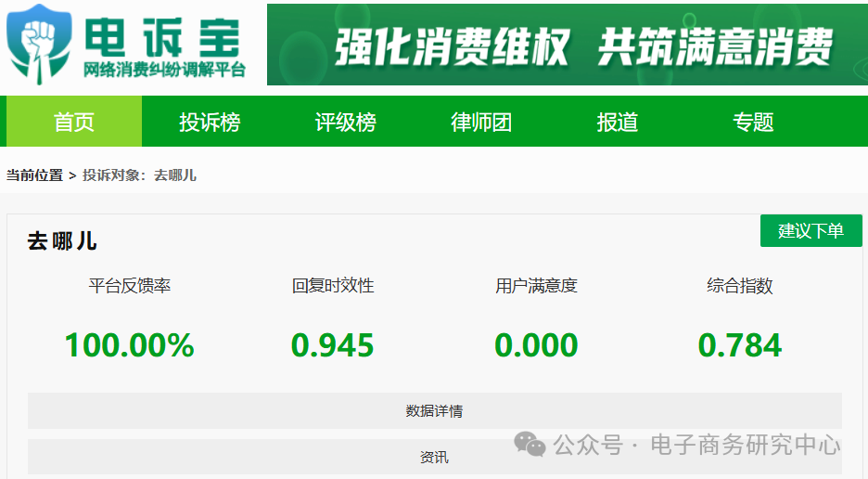Click the 当前位置 breadcrumb label

coord(34,175)
